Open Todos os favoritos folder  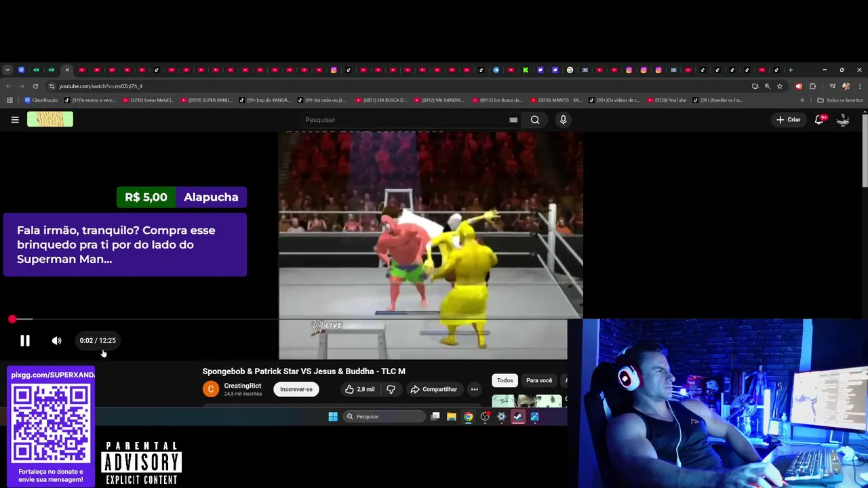[840, 100]
